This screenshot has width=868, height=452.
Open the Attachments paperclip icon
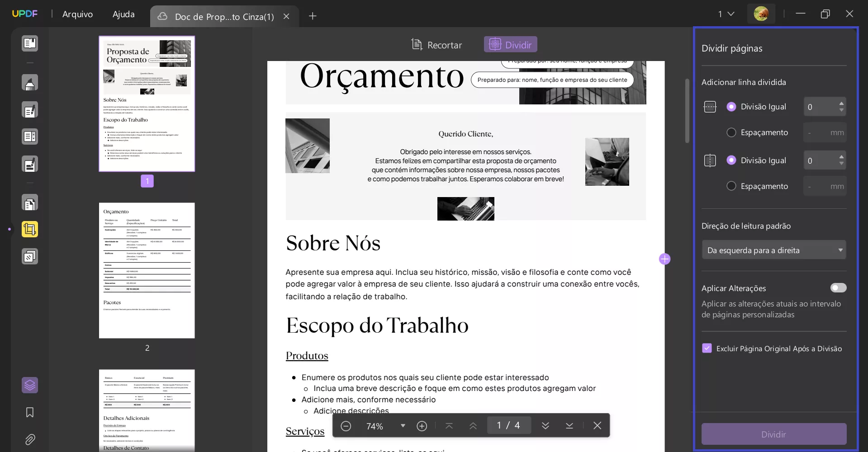[x=30, y=439]
